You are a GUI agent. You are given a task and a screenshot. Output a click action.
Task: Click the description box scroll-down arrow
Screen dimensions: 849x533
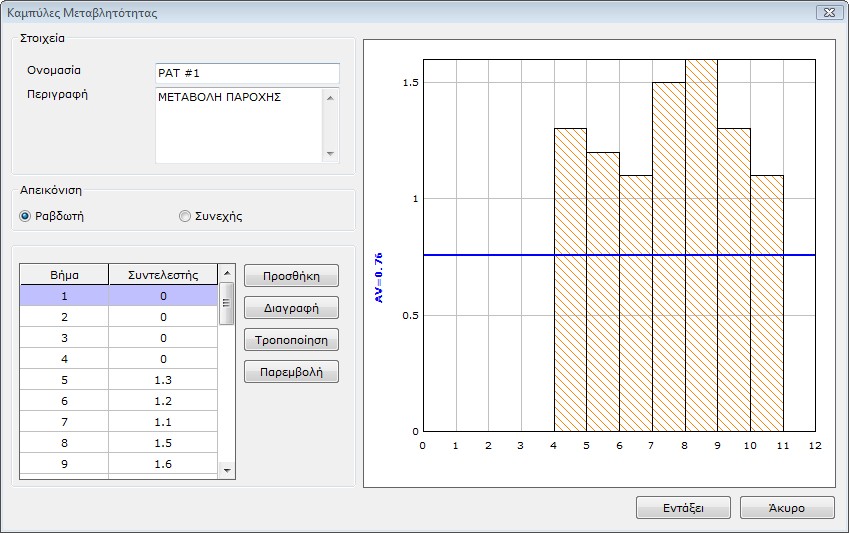coord(330,154)
